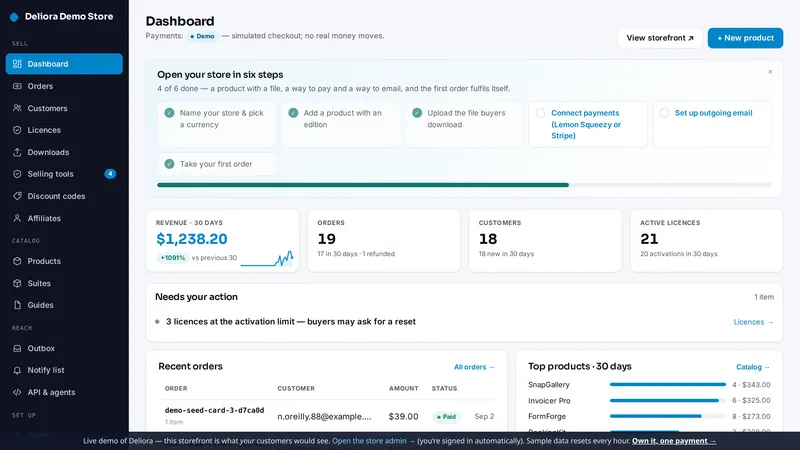This screenshot has height=450, width=800.
Task: Select Downloads in the sidebar
Action: point(64,152)
